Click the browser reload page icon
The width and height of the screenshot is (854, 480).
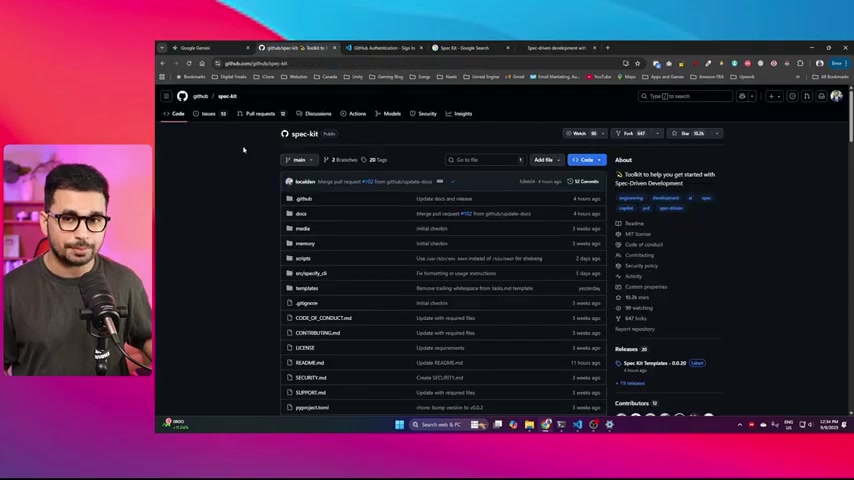tap(189, 63)
